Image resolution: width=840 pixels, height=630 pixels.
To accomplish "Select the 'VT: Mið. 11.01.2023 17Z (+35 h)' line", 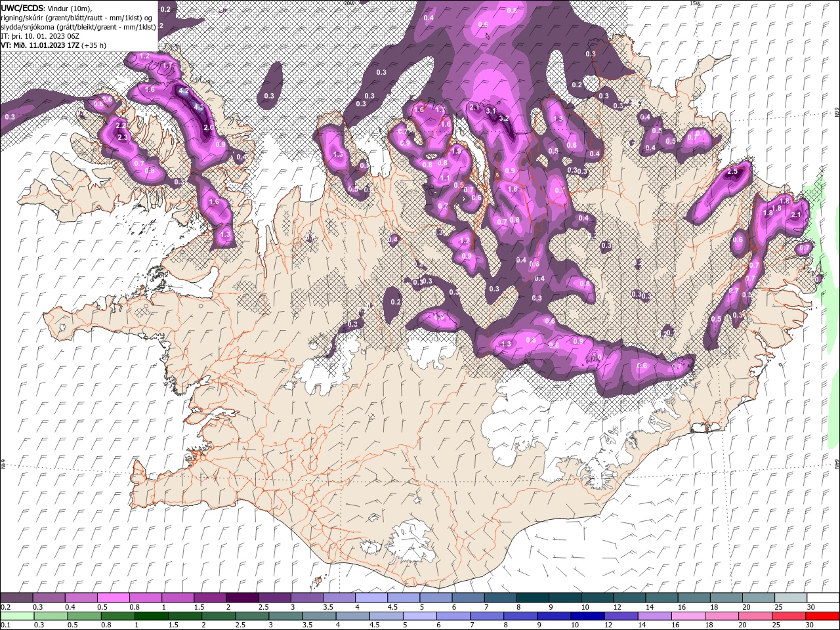I will [54, 45].
